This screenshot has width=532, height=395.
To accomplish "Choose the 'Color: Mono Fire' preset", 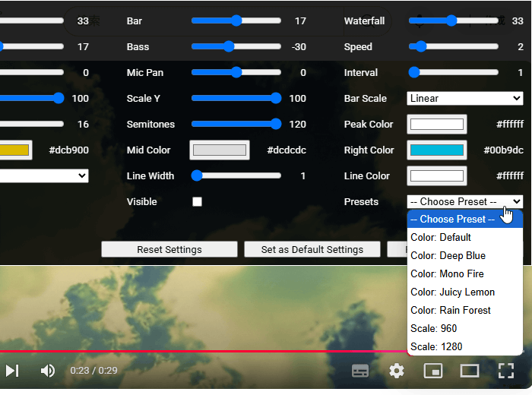I will pos(465,274).
